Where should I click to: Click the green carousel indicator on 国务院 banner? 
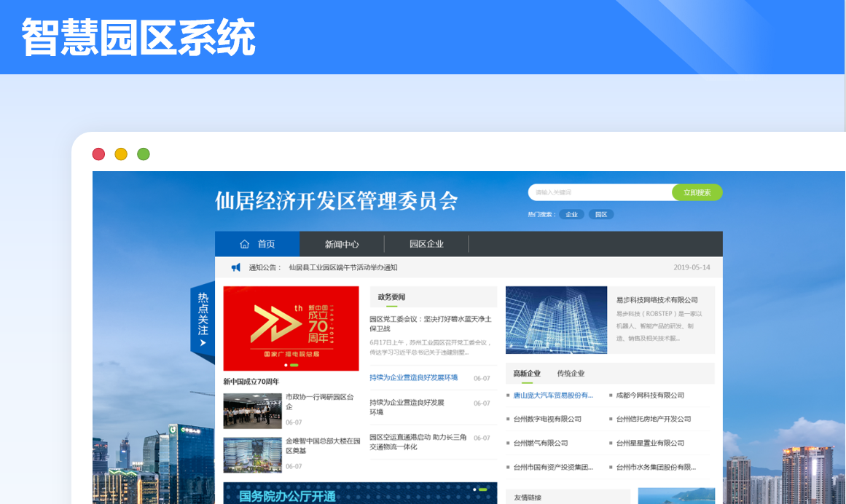pyautogui.click(x=483, y=489)
